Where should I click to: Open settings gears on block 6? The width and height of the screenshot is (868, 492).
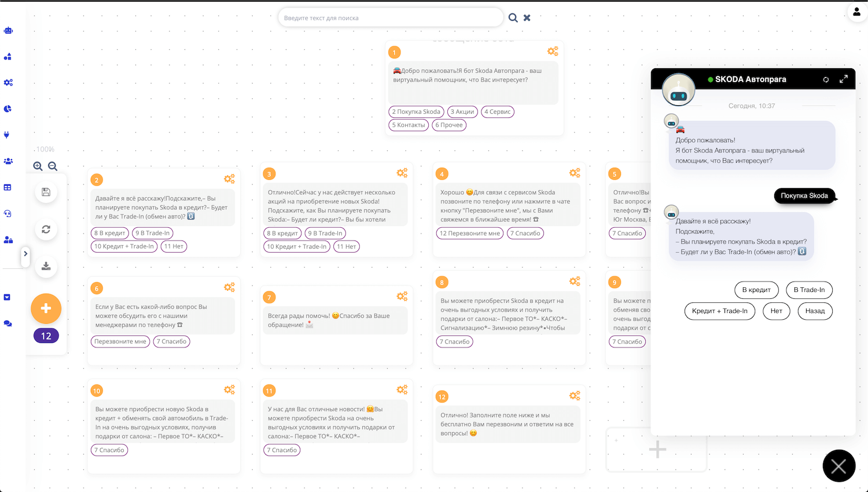coord(230,287)
